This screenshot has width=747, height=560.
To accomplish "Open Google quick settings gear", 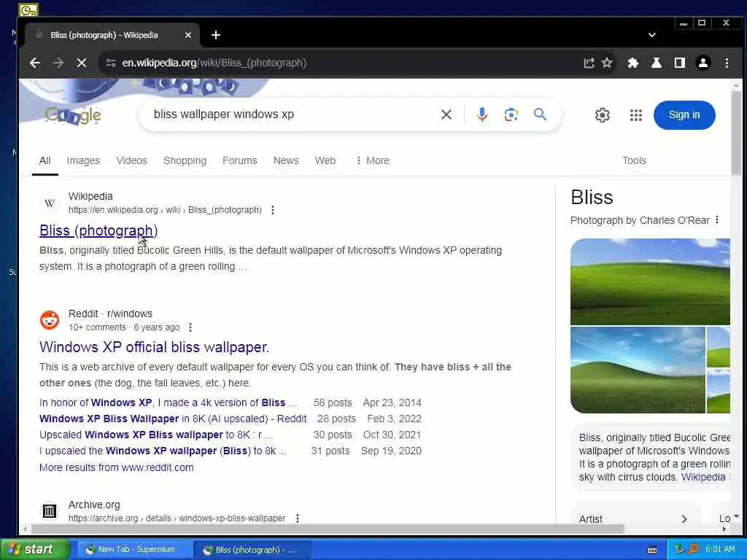I will [603, 114].
